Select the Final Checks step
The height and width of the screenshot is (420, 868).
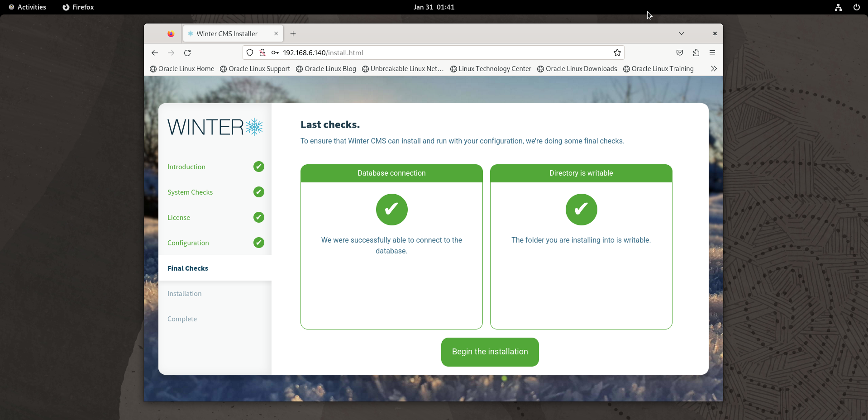point(215,268)
